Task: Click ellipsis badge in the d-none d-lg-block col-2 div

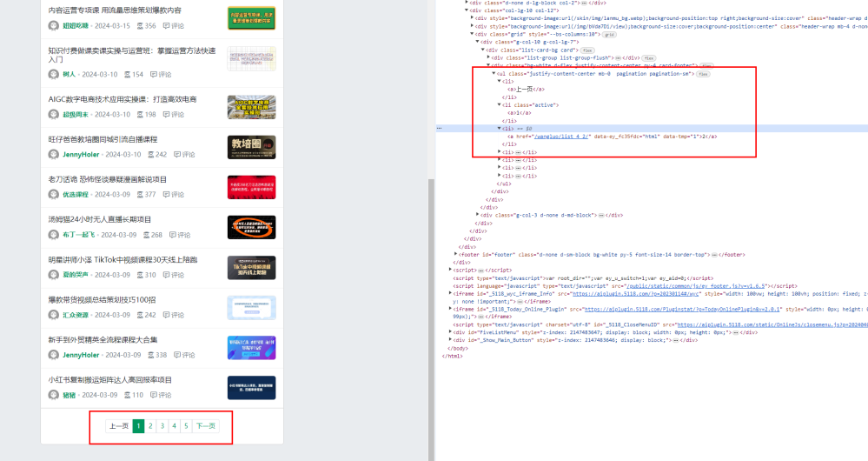Action: click(584, 3)
